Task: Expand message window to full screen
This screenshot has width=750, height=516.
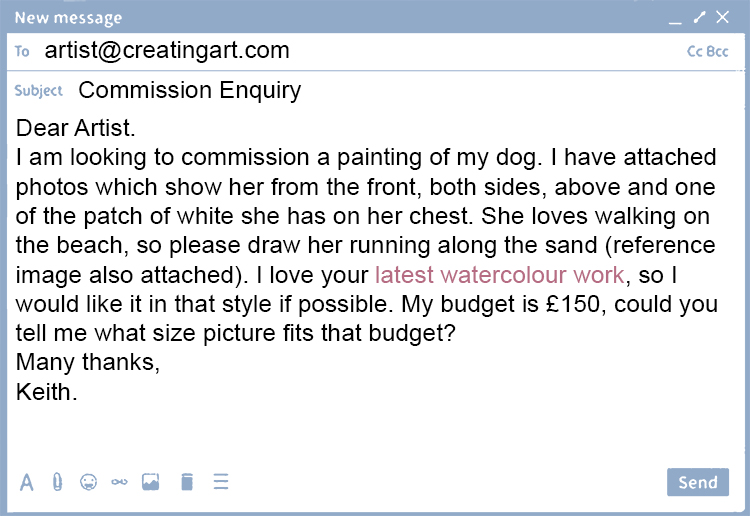Action: click(x=700, y=17)
